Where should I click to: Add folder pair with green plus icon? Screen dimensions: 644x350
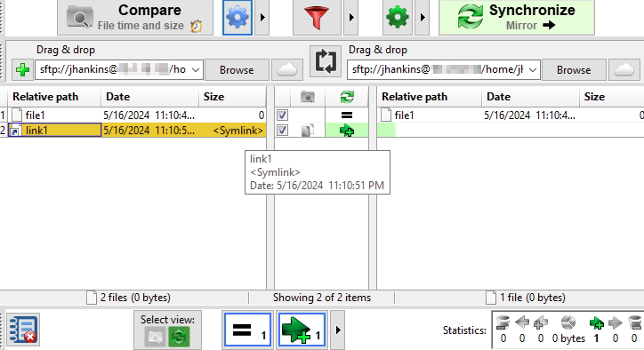22,70
